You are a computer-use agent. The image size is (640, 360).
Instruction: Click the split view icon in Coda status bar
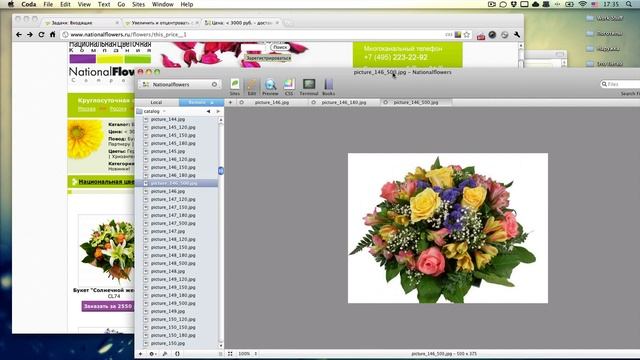(230, 354)
